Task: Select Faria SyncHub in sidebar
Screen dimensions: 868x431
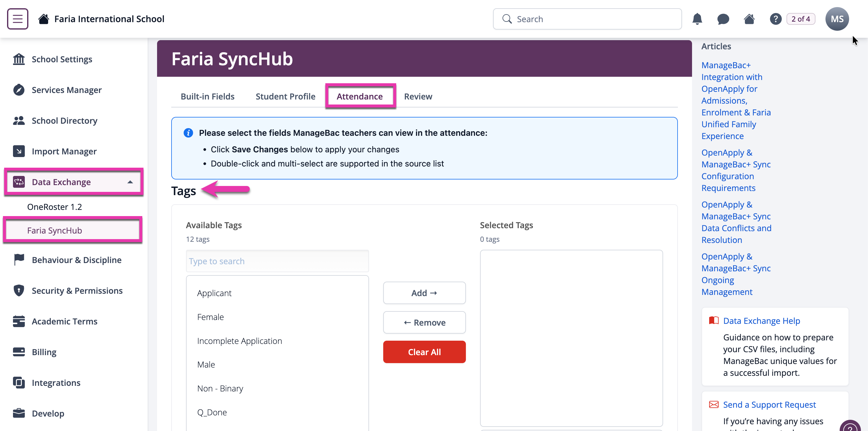Action: pyautogui.click(x=73, y=230)
